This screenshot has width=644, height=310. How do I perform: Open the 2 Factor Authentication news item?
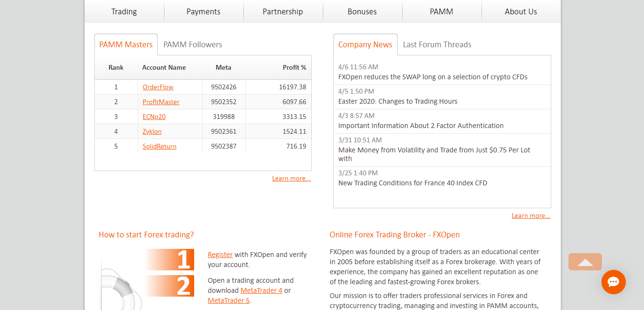421,126
